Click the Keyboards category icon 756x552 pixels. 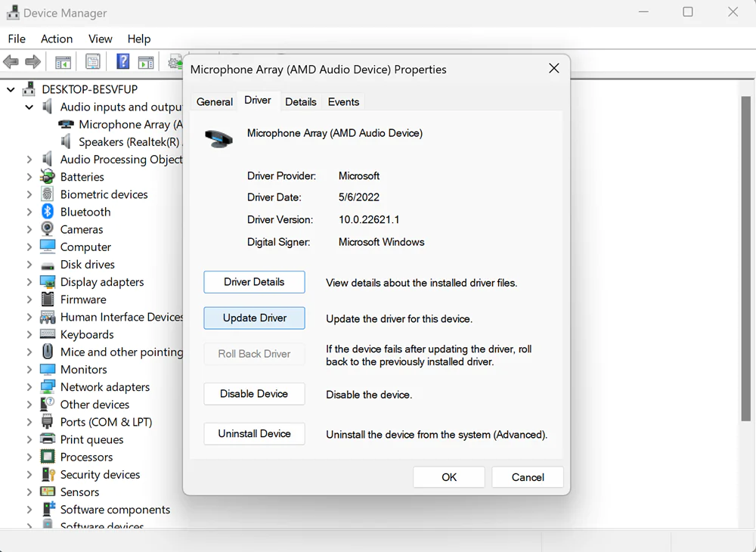47,334
